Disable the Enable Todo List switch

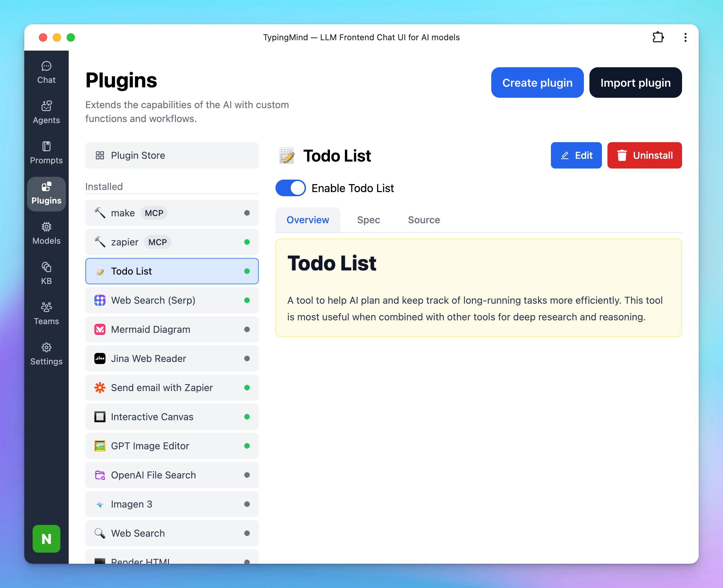290,188
